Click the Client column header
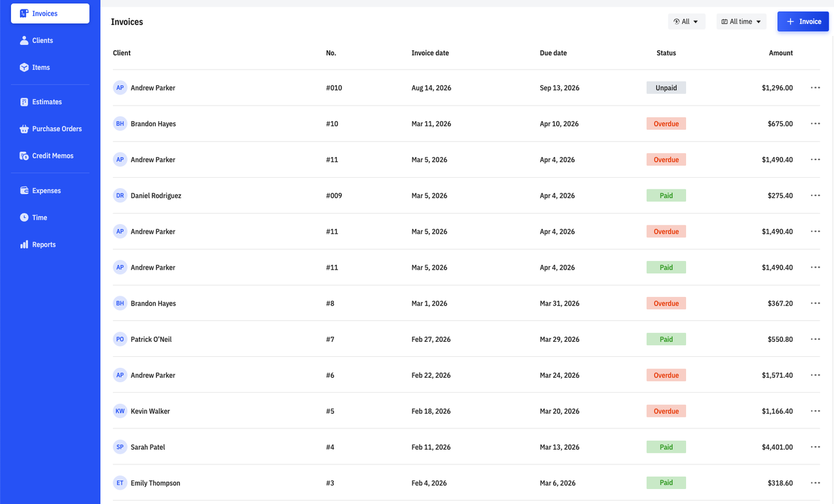Screen dimensions: 834x504 pyautogui.click(x=122, y=53)
